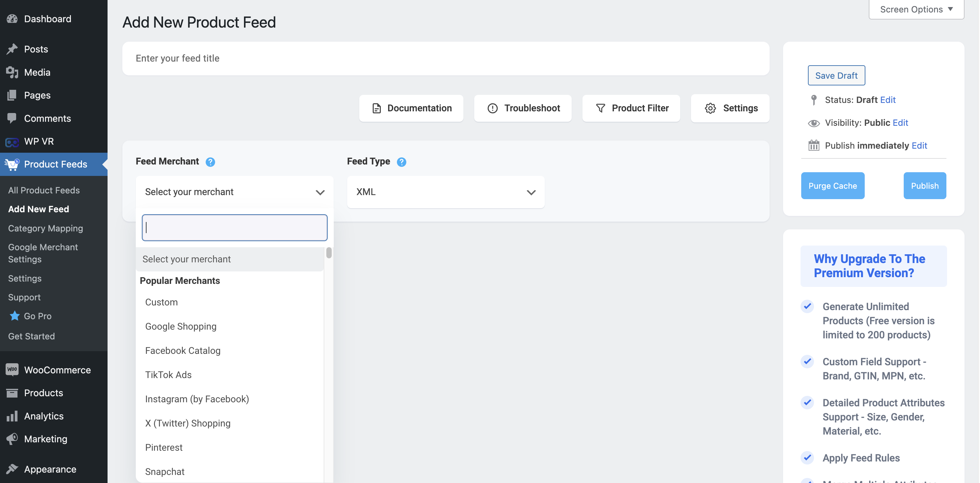The image size is (980, 483).
Task: Select Instagram (by Facebook) merchant
Action: click(x=230, y=399)
